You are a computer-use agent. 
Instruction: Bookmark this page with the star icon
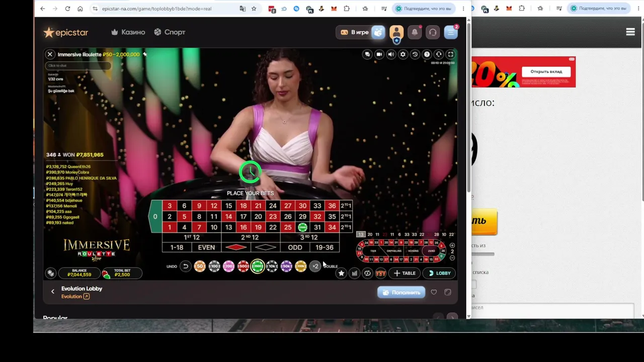click(254, 9)
